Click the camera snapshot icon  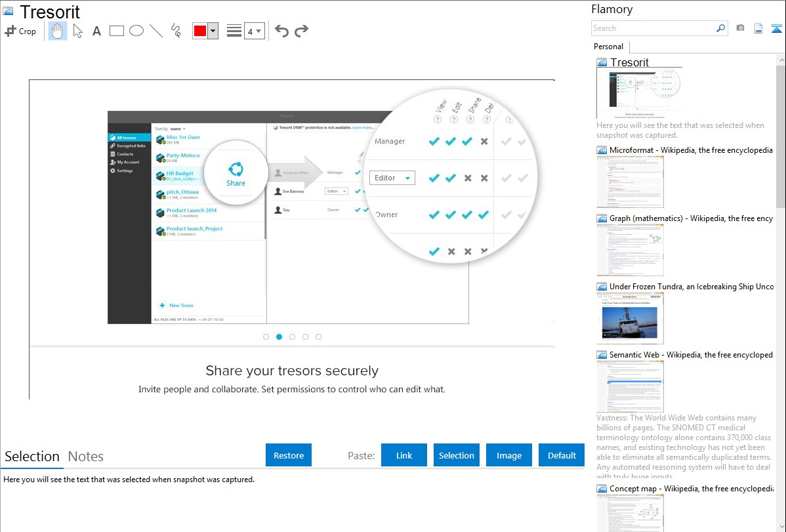740,28
